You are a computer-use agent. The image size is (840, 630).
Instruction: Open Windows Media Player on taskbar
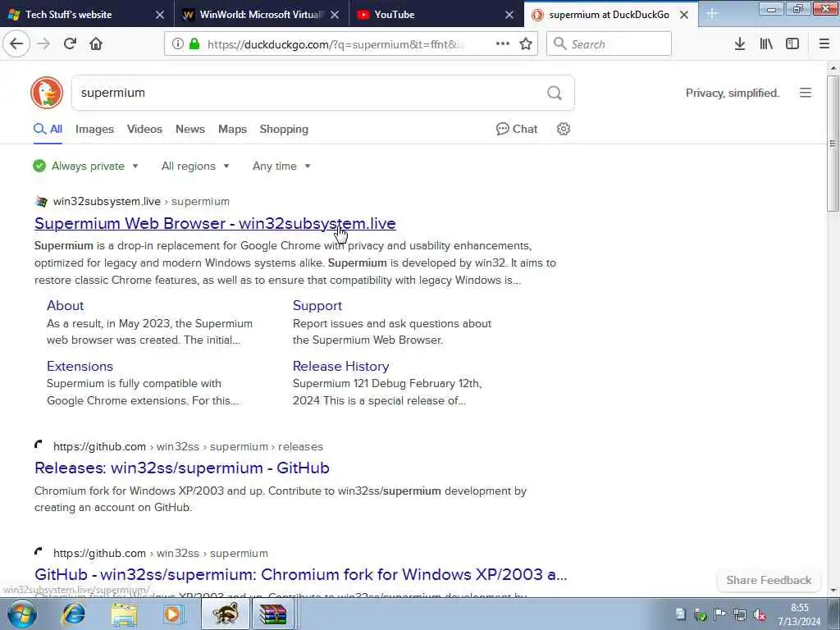tap(173, 614)
